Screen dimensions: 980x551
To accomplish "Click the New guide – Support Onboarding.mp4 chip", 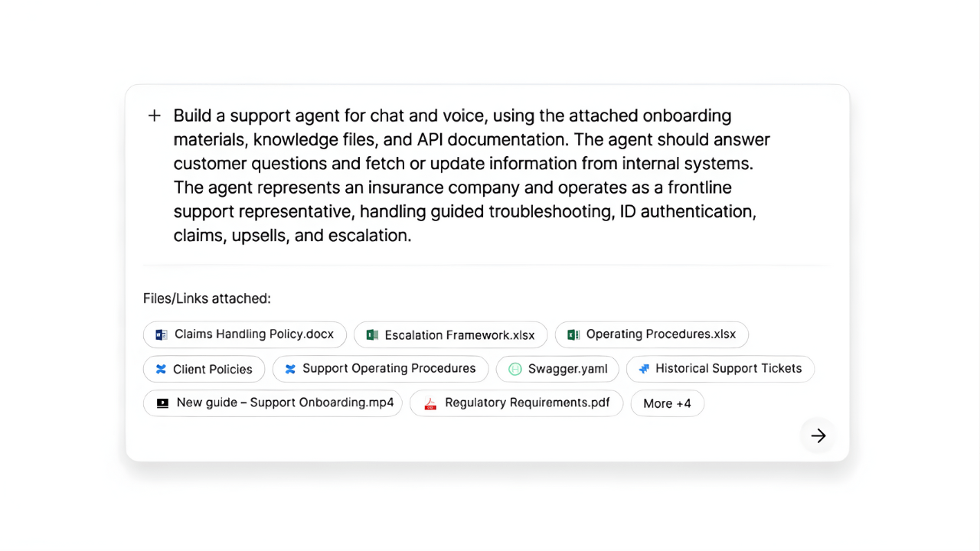I will click(x=273, y=403).
